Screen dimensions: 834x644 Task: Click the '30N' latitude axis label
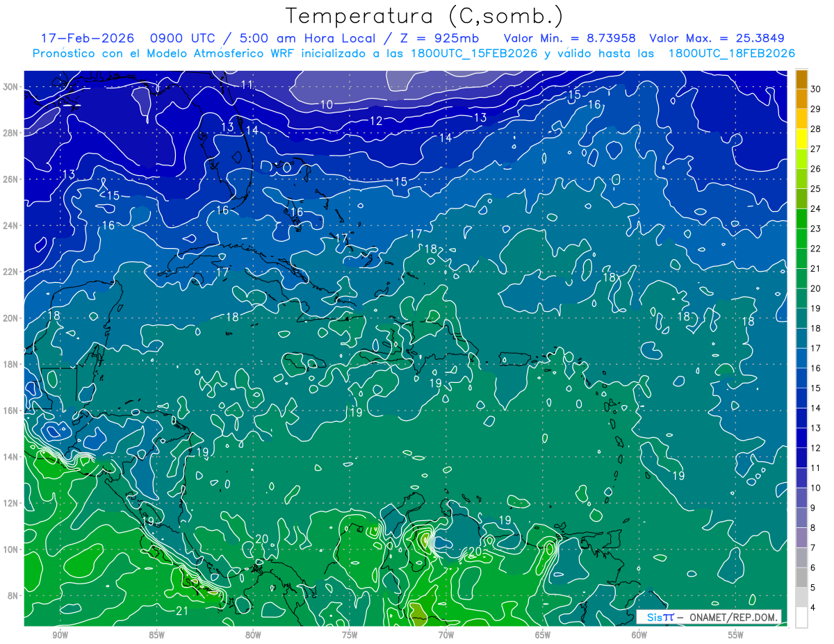[11, 87]
